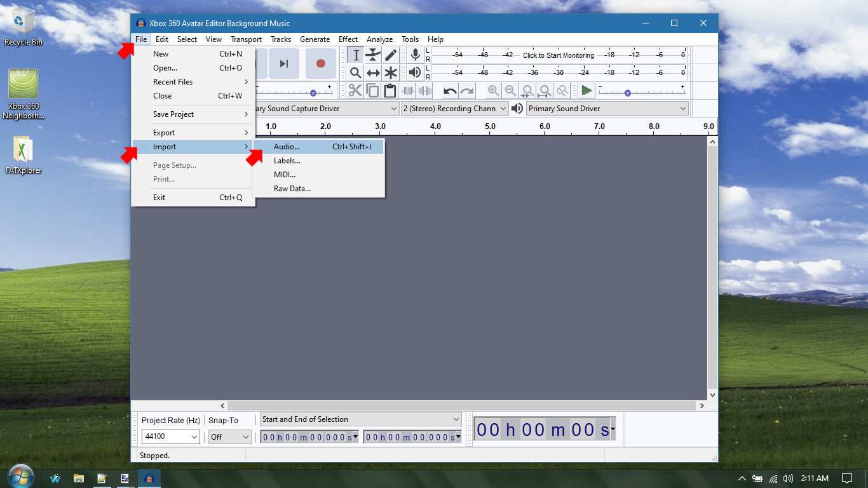Screen dimensions: 868x488
Task: Click the microphone recording meter icon
Action: (416, 55)
